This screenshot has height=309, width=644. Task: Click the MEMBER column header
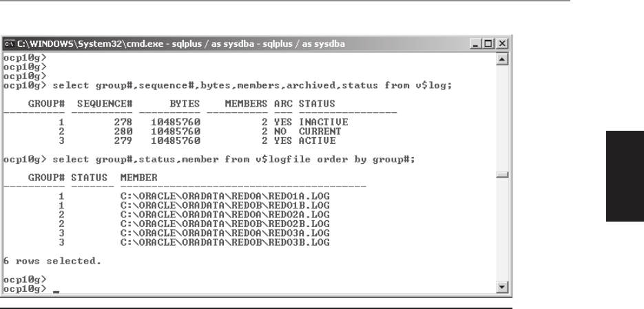pyautogui.click(x=139, y=178)
